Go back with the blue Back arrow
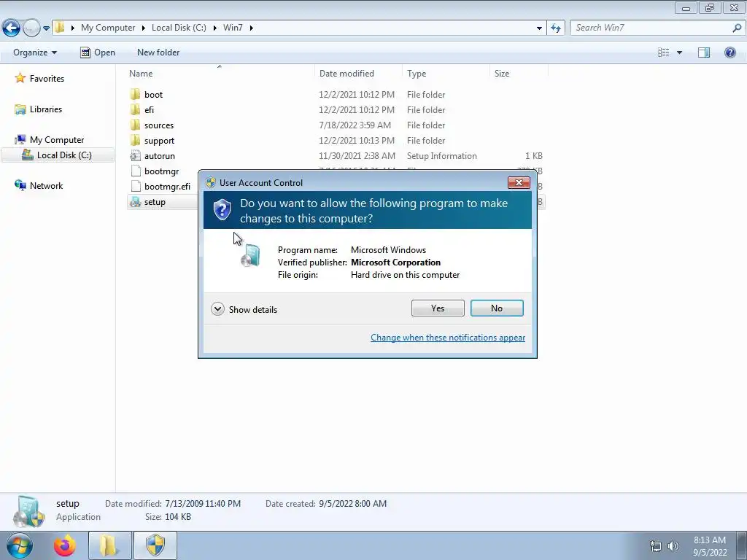Viewport: 747px width, 560px height. click(12, 28)
